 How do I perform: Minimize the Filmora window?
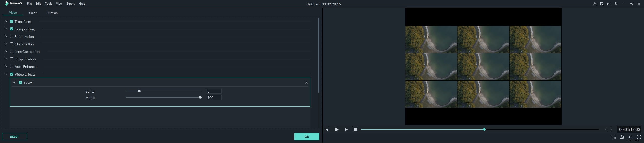624,4
